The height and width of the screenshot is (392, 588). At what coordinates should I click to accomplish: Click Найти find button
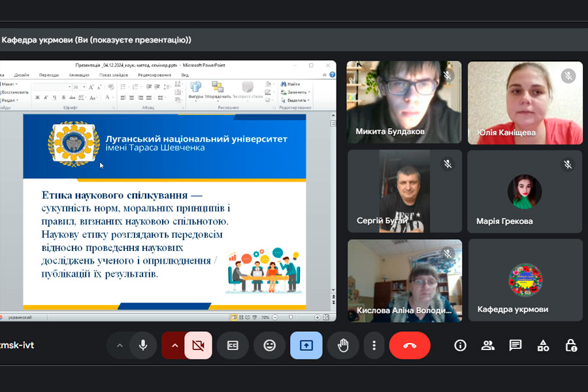tap(291, 84)
